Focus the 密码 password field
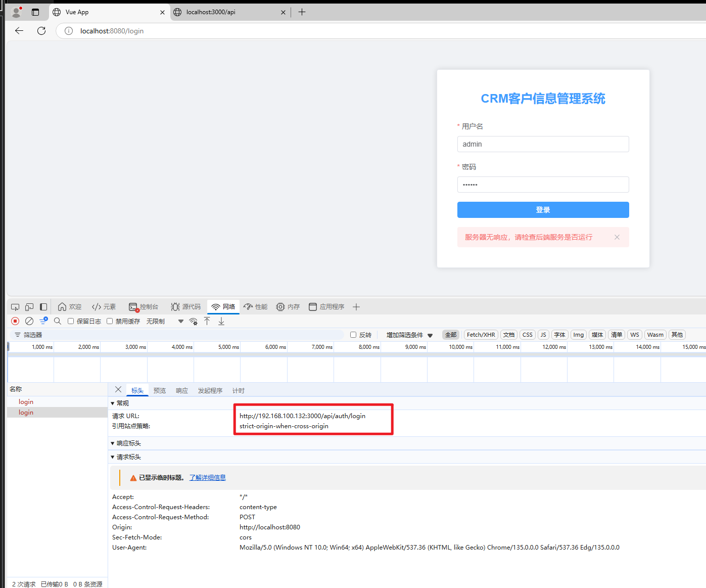Screen dimensions: 706x588 pos(543,185)
